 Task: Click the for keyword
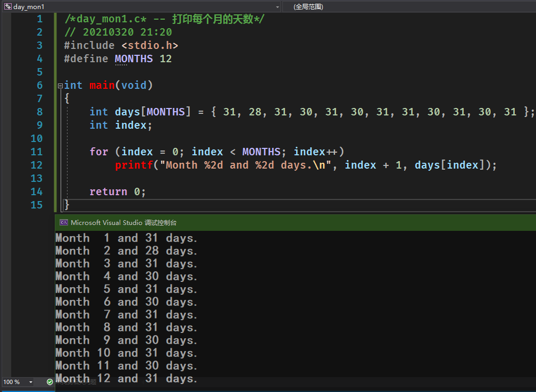click(x=99, y=152)
